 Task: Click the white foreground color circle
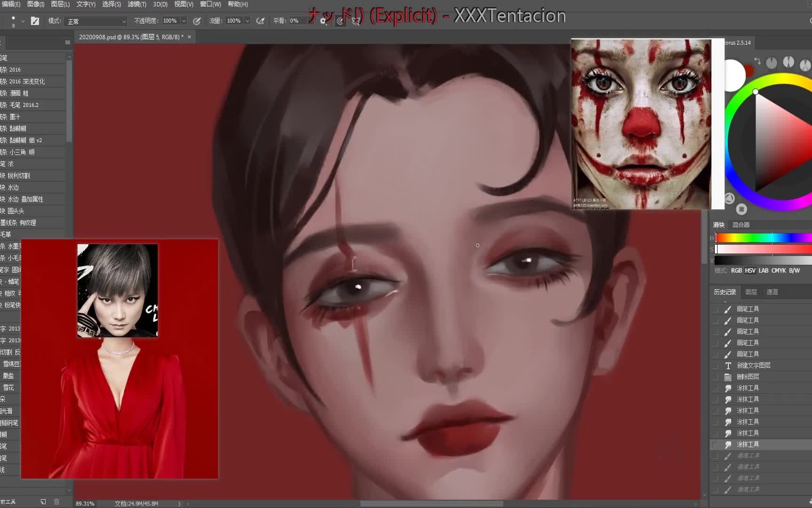734,75
